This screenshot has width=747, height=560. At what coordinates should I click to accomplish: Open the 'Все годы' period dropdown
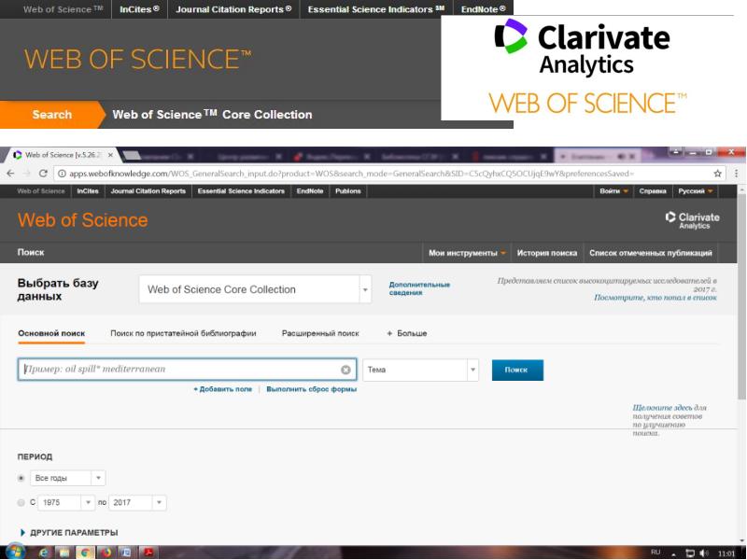(x=68, y=478)
